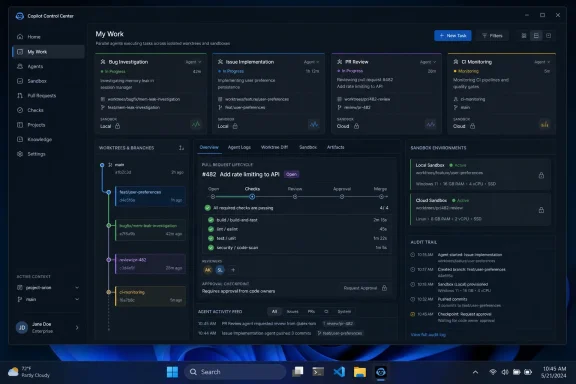Select feat/user-preferences branch item
Image resolution: width=576 pixels, height=384 pixels.
point(150,196)
